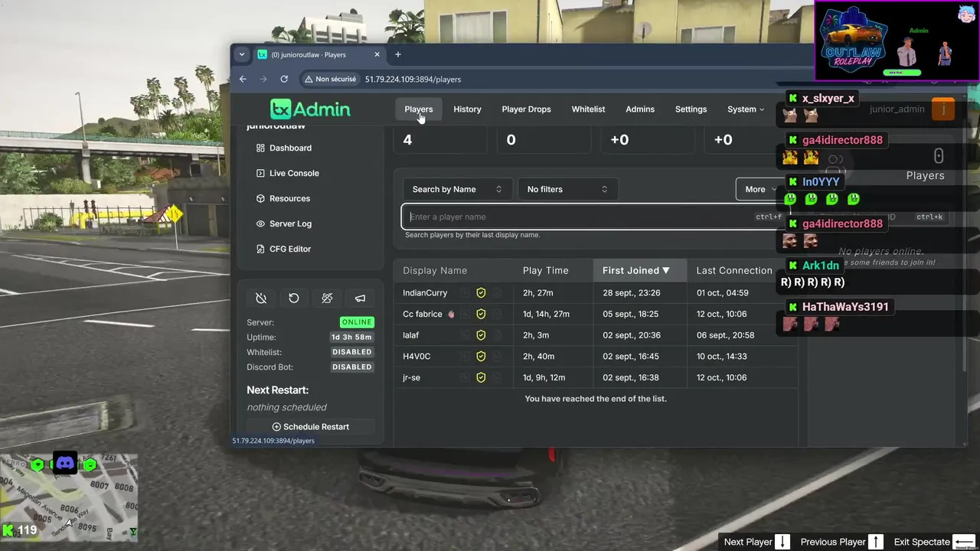Select the Players navigation tab
The image size is (980, 551).
click(419, 109)
